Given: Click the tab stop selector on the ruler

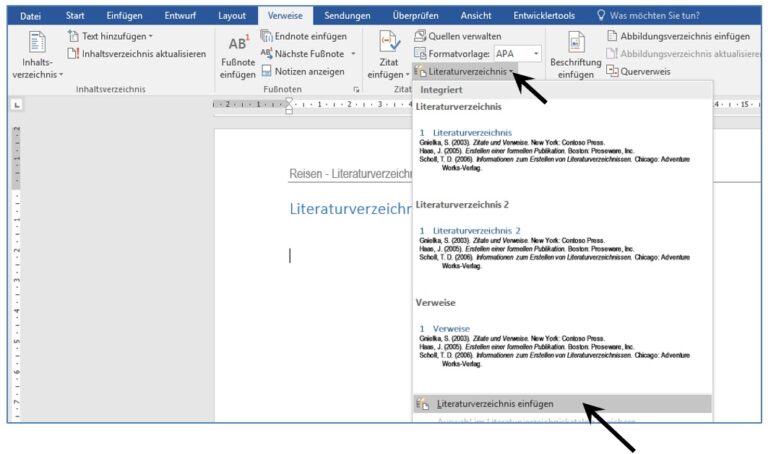Looking at the screenshot, I should [x=17, y=105].
